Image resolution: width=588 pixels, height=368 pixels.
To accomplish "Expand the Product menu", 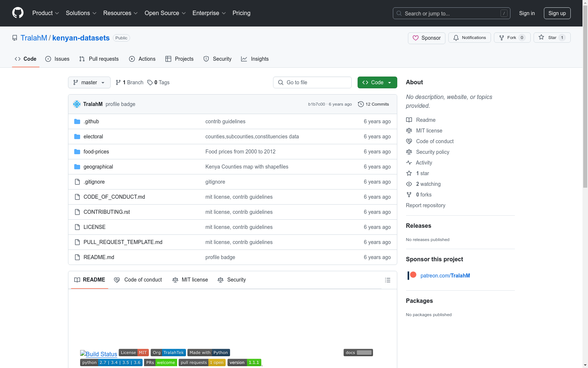I will tap(46, 13).
